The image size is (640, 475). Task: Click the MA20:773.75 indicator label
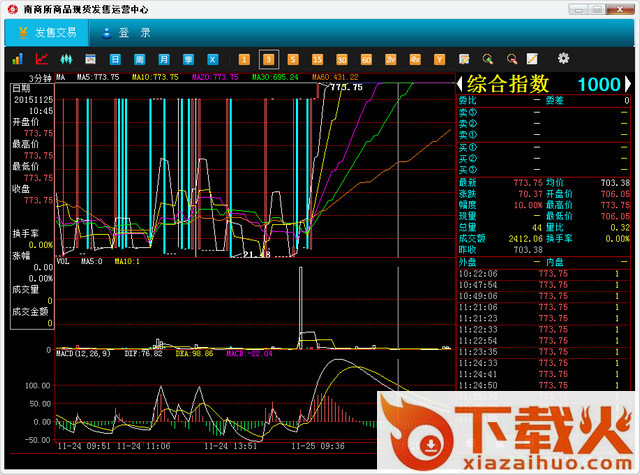point(215,77)
